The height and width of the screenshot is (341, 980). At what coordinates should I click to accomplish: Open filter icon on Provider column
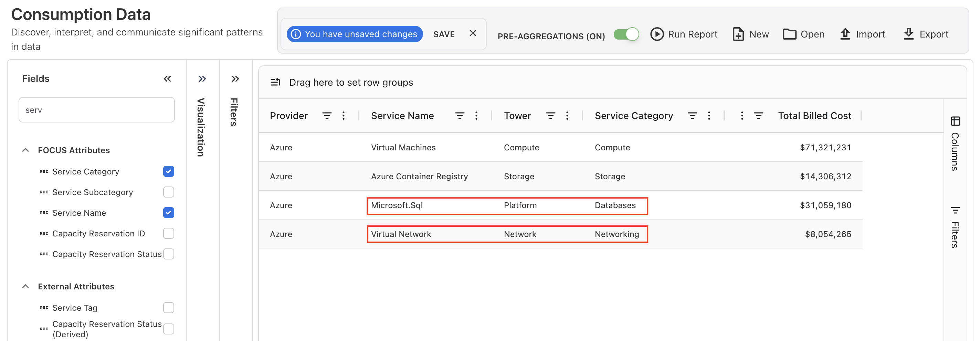click(326, 116)
